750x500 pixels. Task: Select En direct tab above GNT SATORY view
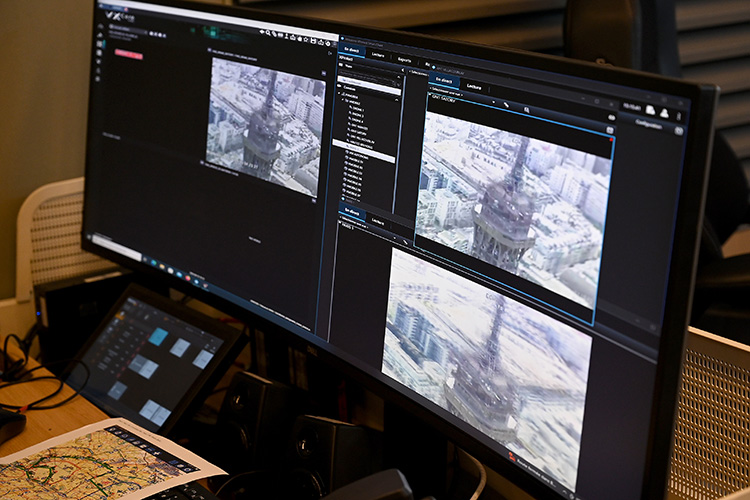click(444, 80)
